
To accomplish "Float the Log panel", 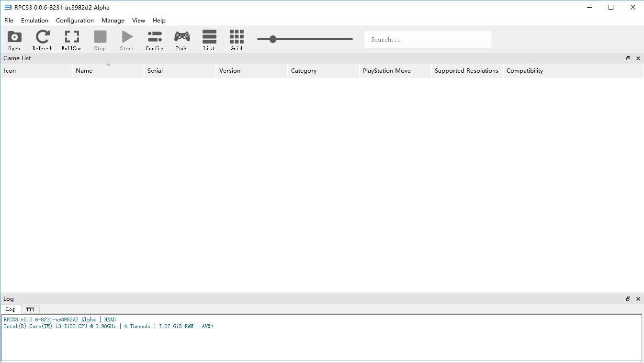I will (628, 299).
